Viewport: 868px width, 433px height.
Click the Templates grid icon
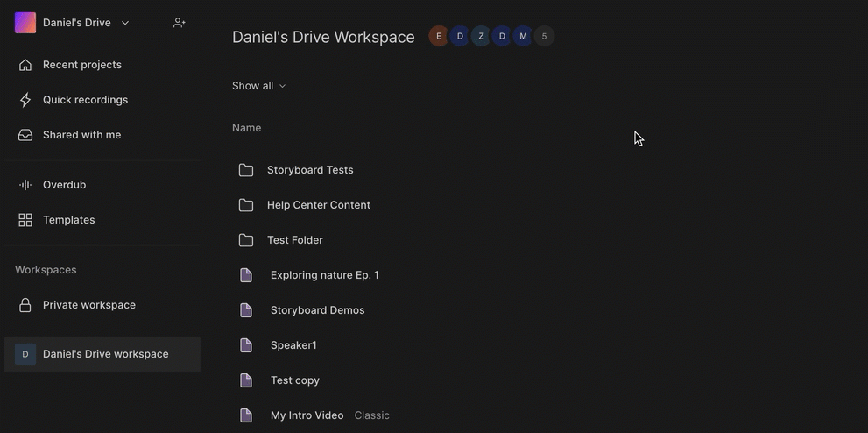(25, 220)
